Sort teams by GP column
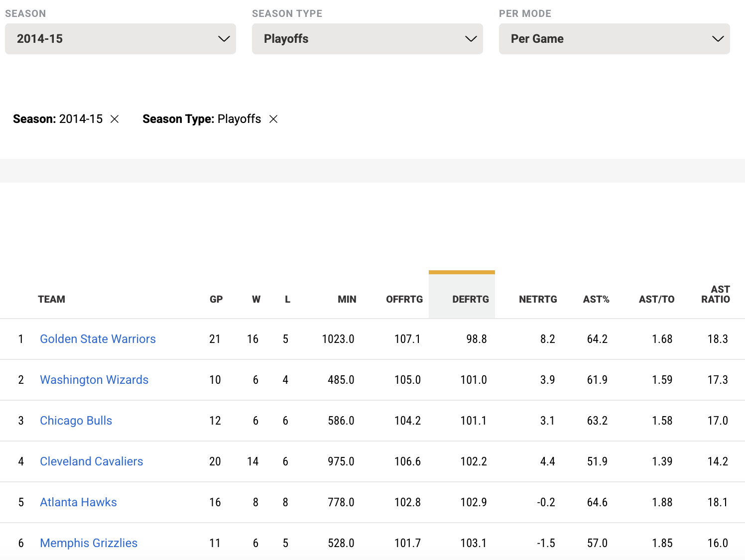The width and height of the screenshot is (745, 560). click(216, 299)
